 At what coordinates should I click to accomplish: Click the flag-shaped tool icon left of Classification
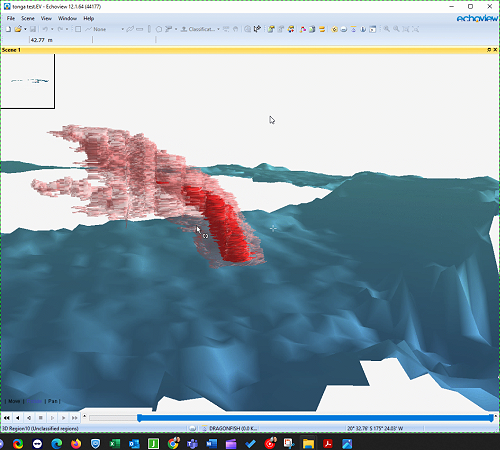click(x=169, y=29)
